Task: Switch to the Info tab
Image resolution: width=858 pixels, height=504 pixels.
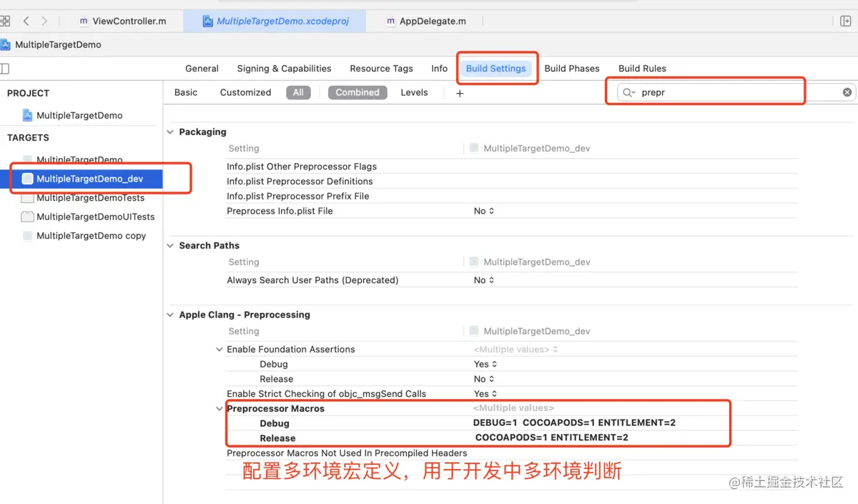Action: (x=440, y=69)
